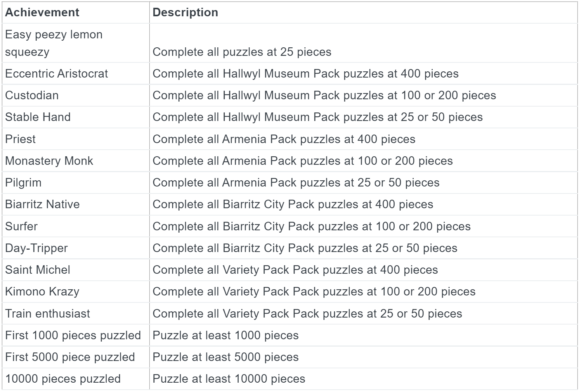
Task: Click the Monastery Monk achievement name
Action: pyautogui.click(x=49, y=161)
